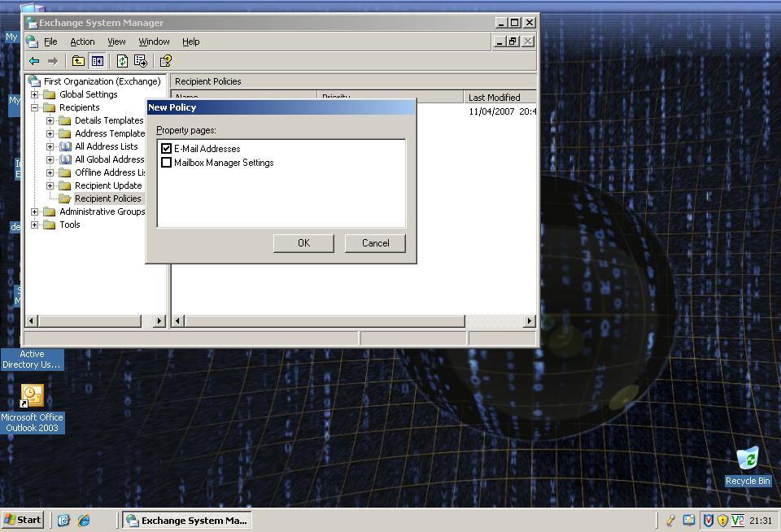
Task: Select the Offline Address tree item label
Action: 110,172
